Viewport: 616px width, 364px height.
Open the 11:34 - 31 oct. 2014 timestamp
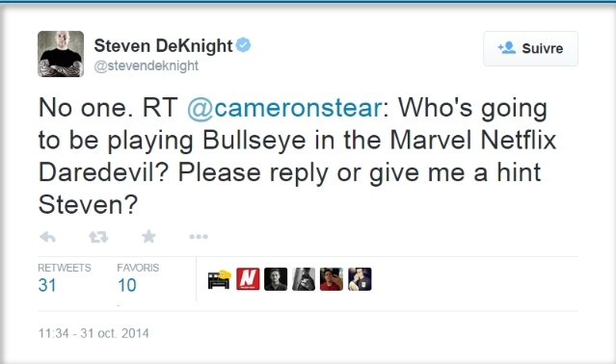[94, 333]
